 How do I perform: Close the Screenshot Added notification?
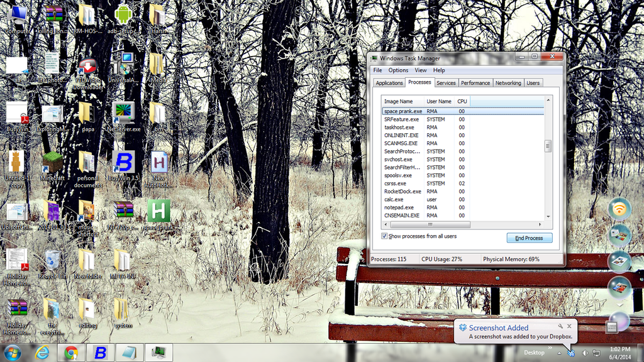pos(569,326)
